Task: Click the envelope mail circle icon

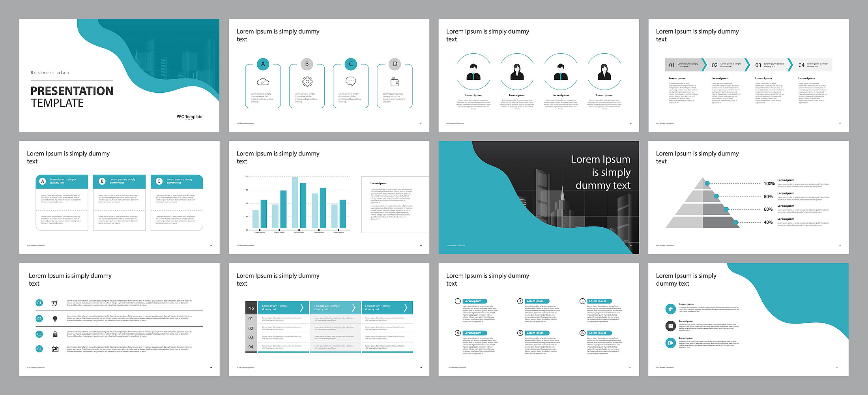Action: pos(670,326)
